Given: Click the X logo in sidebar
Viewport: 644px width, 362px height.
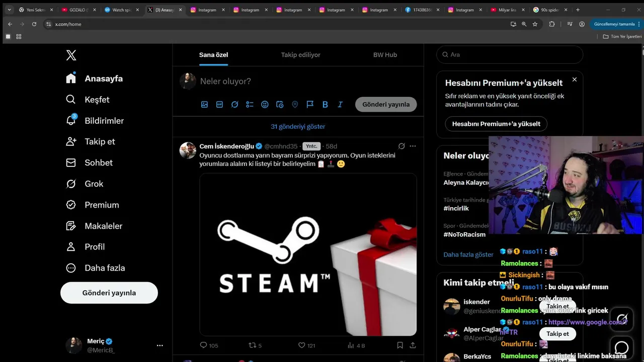Looking at the screenshot, I should click(x=71, y=55).
